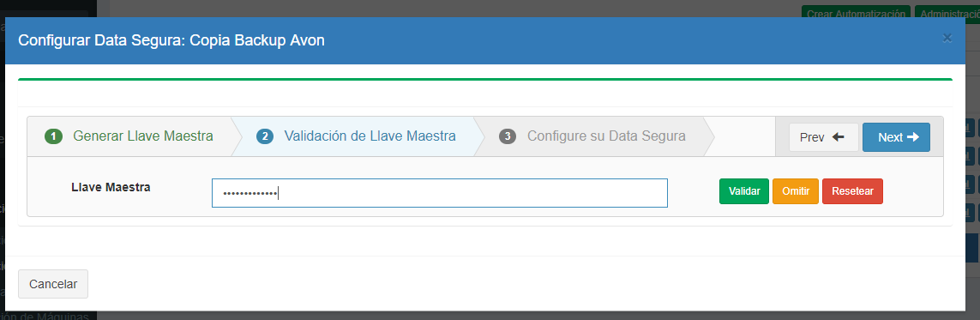Screen dimensions: 980x320
Task: Click the green progress bar under header
Action: (x=485, y=80)
